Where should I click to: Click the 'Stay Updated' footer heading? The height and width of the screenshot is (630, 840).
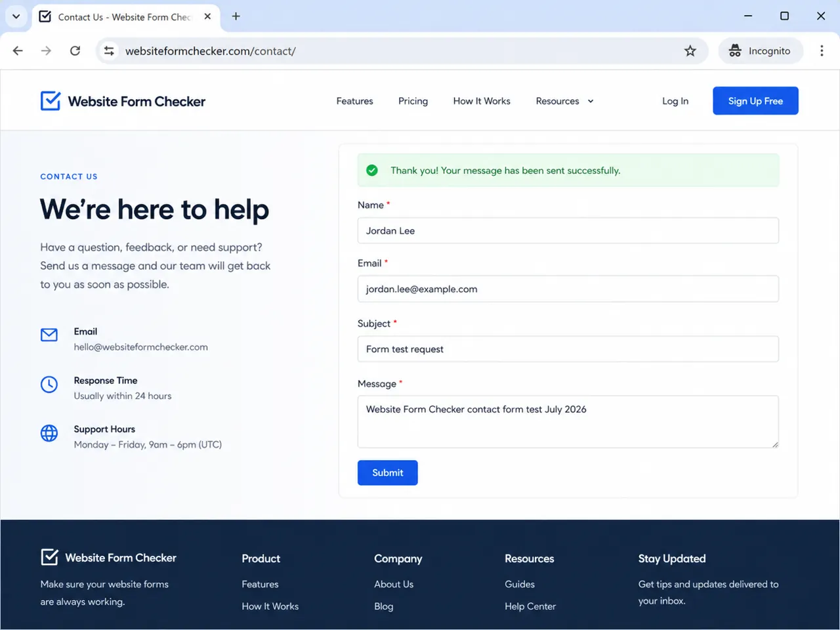[672, 558]
